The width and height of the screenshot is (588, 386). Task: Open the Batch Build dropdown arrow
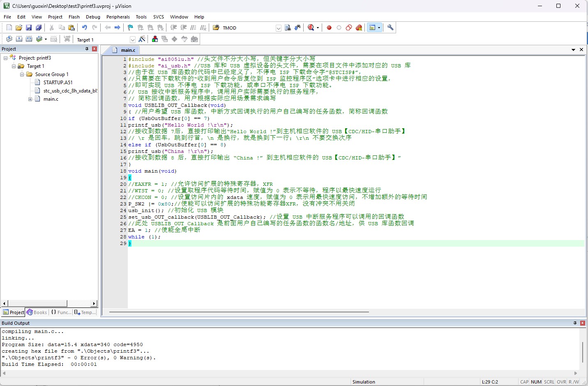click(46, 39)
